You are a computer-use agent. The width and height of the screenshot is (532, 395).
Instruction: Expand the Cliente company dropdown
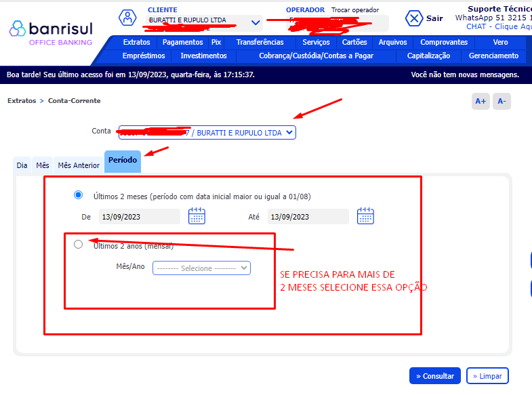click(255, 22)
